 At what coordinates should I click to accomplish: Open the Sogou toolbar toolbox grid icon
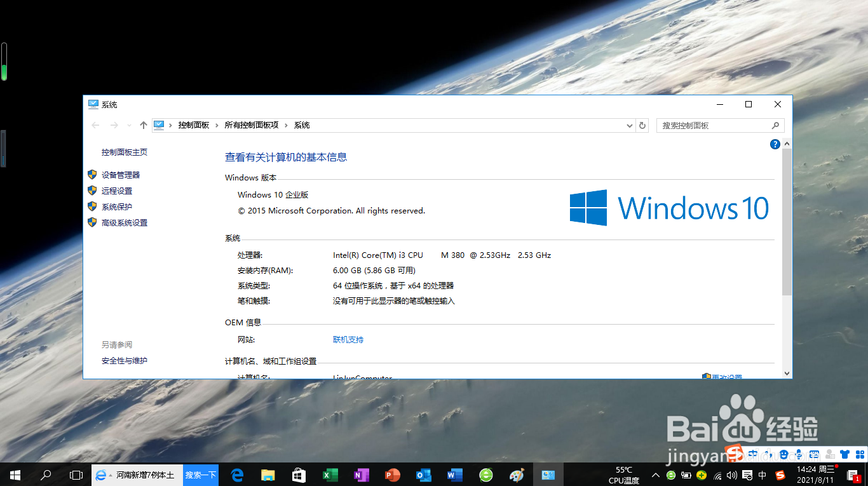[x=860, y=454]
